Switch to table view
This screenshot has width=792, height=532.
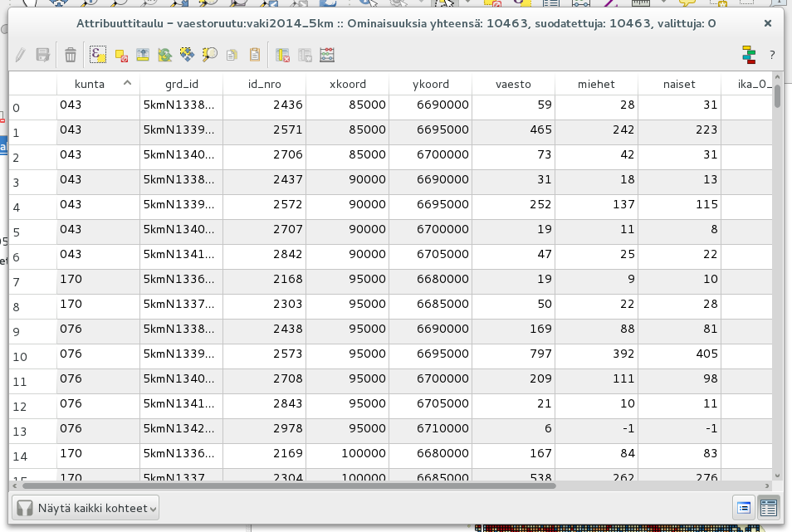(768, 508)
